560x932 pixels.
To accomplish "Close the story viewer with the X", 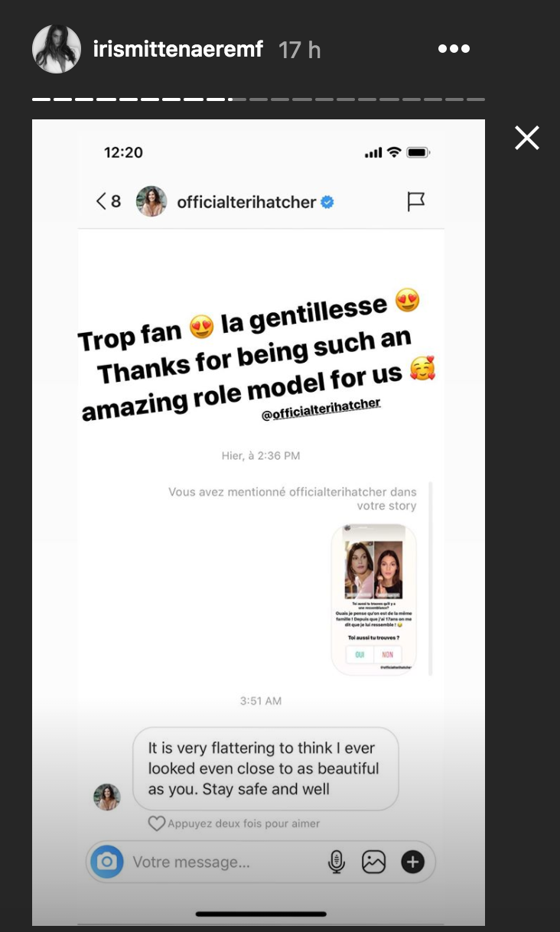I will point(527,138).
